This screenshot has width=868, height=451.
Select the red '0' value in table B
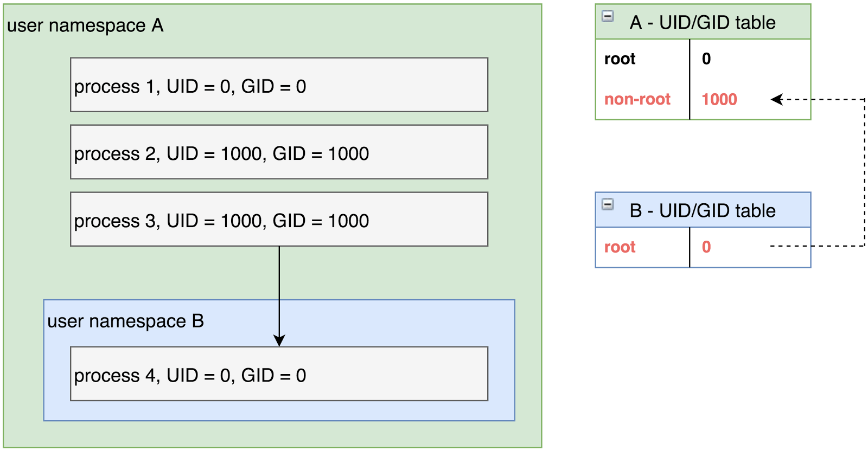[x=706, y=247]
